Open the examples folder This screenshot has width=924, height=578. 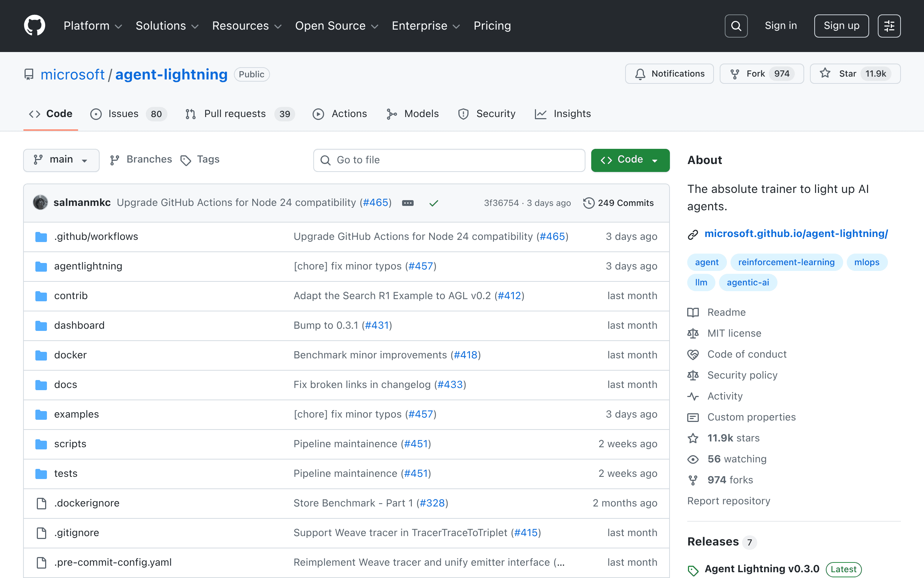click(77, 414)
